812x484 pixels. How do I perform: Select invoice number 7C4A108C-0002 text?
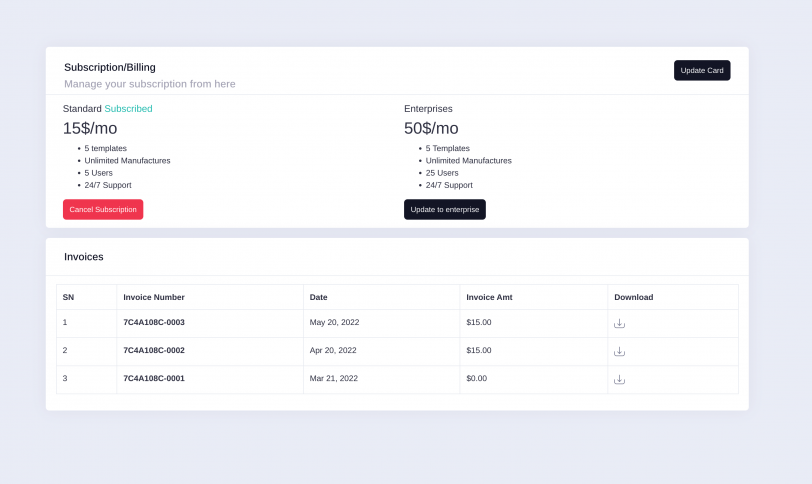154,350
